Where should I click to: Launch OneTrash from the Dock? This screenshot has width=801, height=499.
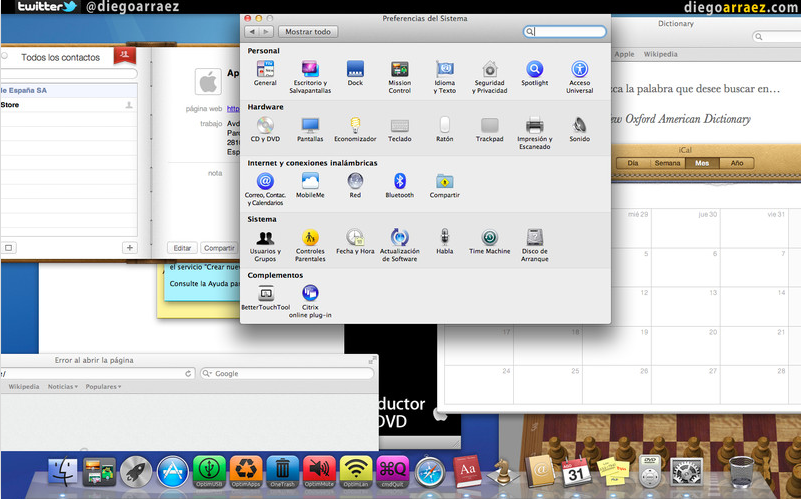click(x=282, y=472)
